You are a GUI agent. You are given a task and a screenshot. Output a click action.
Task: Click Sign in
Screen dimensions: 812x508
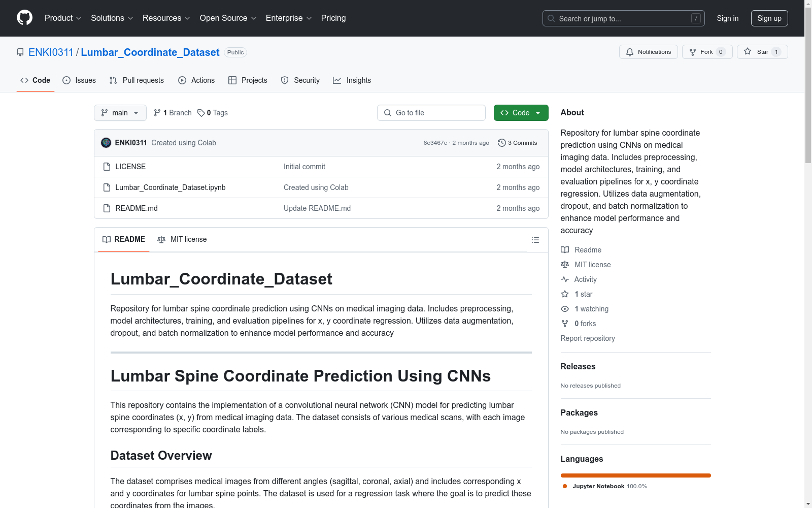tap(727, 18)
